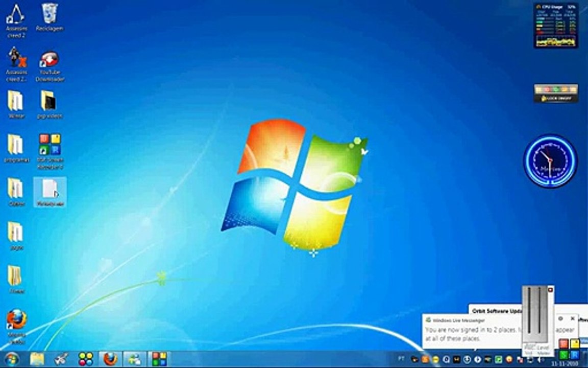Adjust the right level meter slider

[540, 310]
